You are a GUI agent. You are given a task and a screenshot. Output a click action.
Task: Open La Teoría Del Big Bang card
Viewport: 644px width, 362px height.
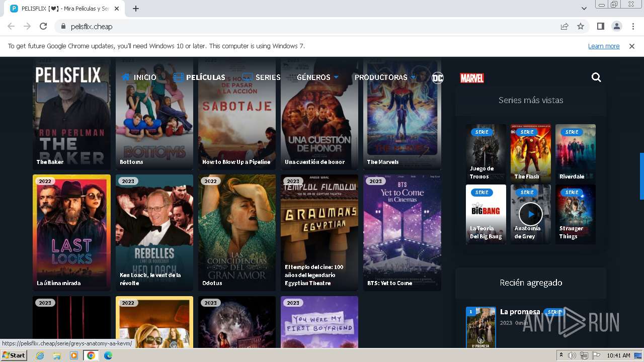click(486, 214)
